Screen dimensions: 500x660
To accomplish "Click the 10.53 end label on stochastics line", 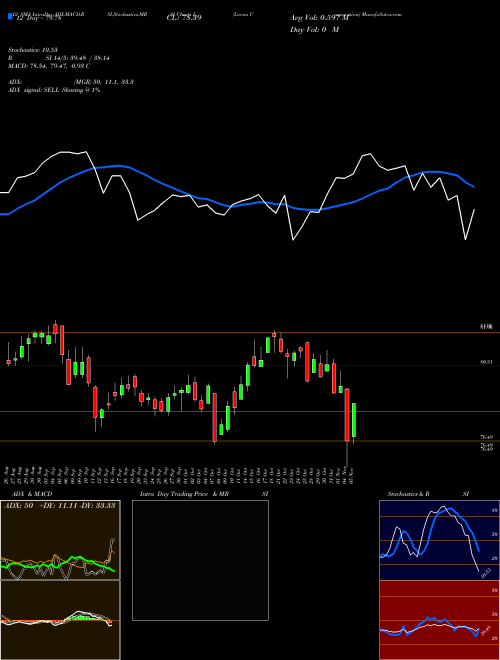I will [x=486, y=573].
